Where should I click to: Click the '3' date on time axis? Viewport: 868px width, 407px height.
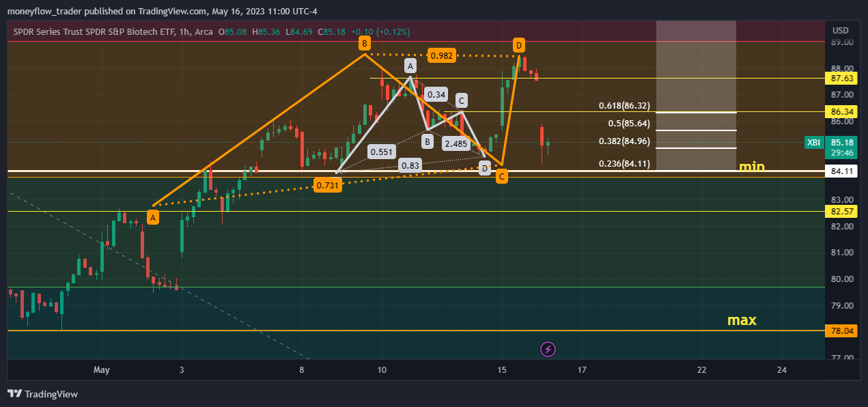tap(182, 369)
